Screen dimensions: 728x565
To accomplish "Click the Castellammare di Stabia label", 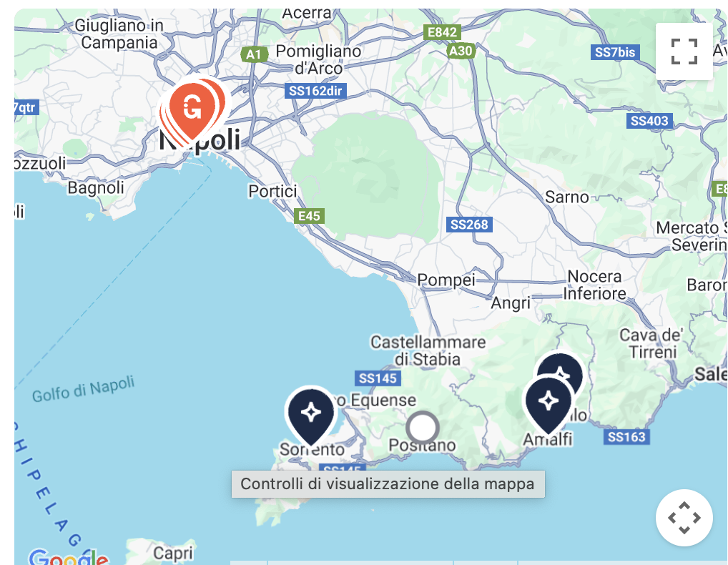I will [x=428, y=350].
